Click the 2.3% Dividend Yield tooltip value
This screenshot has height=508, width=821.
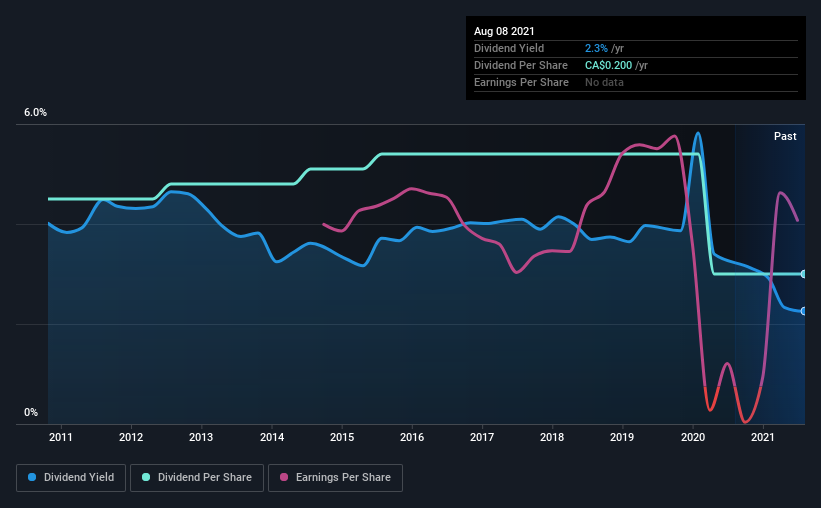point(596,48)
